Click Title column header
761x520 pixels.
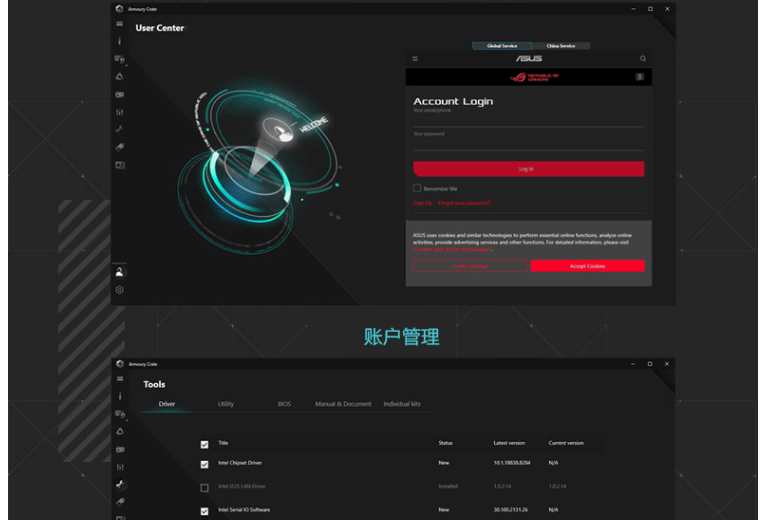(223, 443)
